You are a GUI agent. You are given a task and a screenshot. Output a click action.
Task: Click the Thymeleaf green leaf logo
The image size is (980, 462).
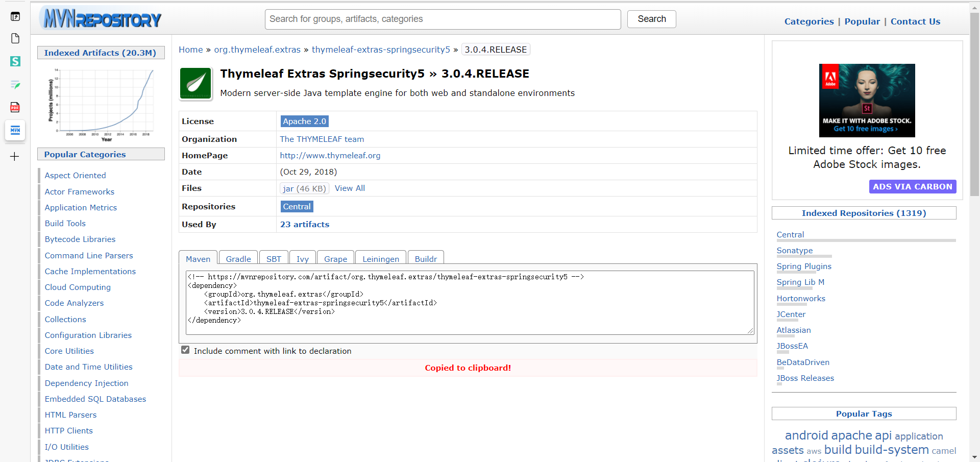pyautogui.click(x=195, y=83)
